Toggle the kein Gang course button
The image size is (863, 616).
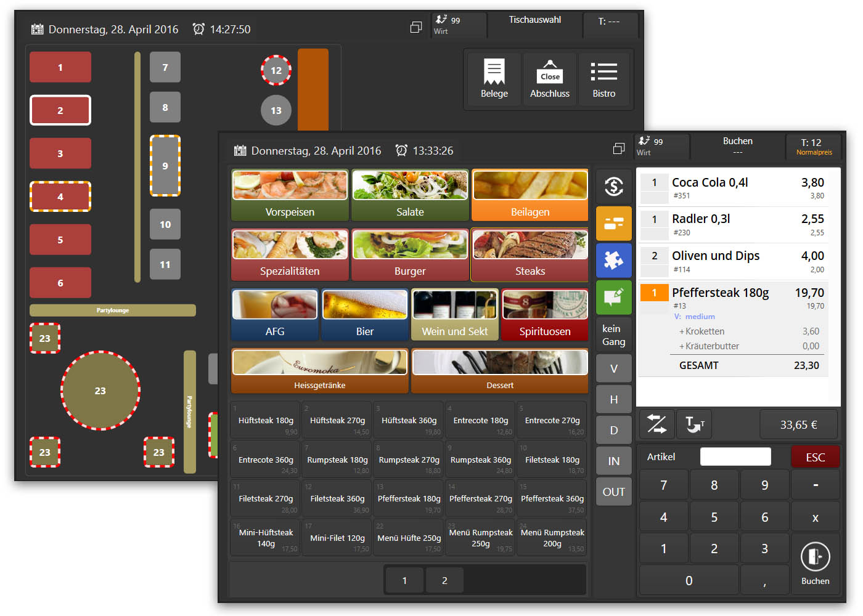[x=613, y=335]
